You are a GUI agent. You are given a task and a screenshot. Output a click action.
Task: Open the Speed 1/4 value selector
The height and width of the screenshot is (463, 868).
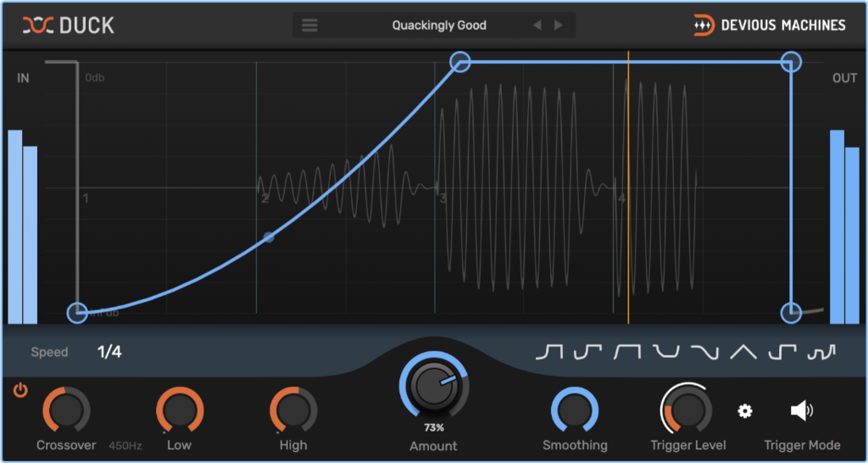pos(109,352)
